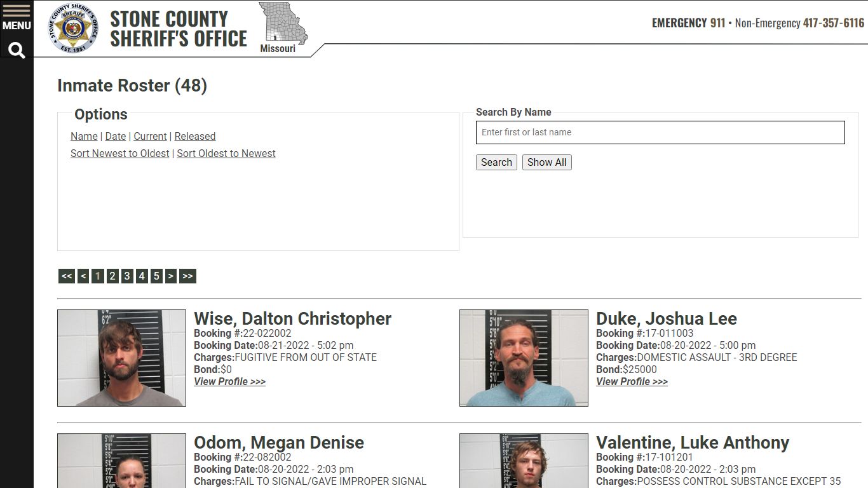Click the name Valentine, Luke Anthony
Screen dimensions: 868x488
(x=693, y=442)
